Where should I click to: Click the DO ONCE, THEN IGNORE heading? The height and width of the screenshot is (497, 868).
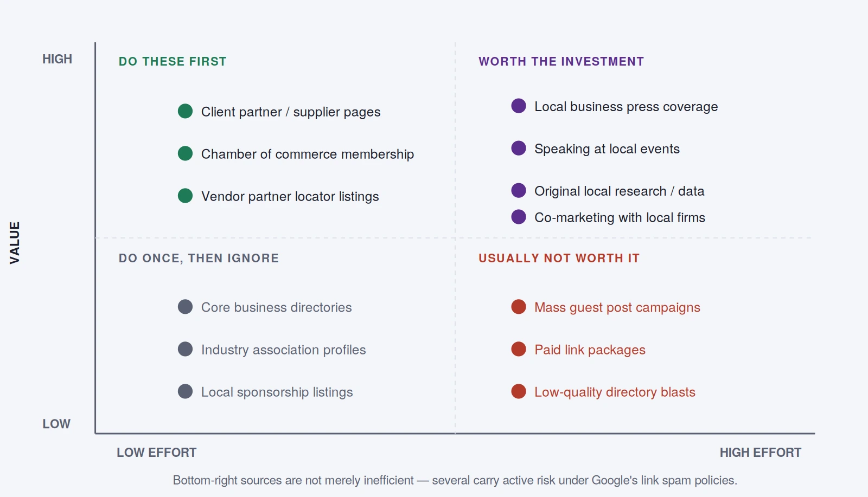199,258
